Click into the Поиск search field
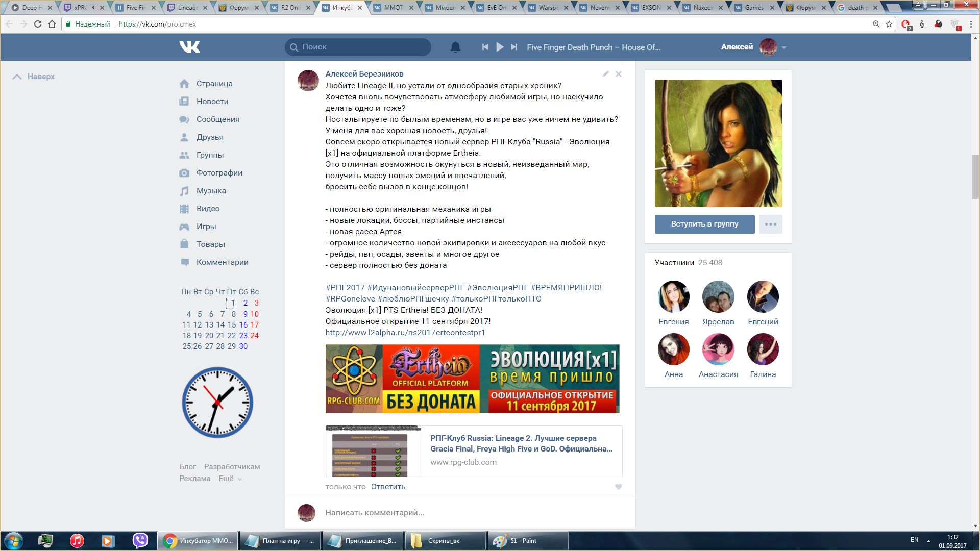 pyautogui.click(x=358, y=47)
